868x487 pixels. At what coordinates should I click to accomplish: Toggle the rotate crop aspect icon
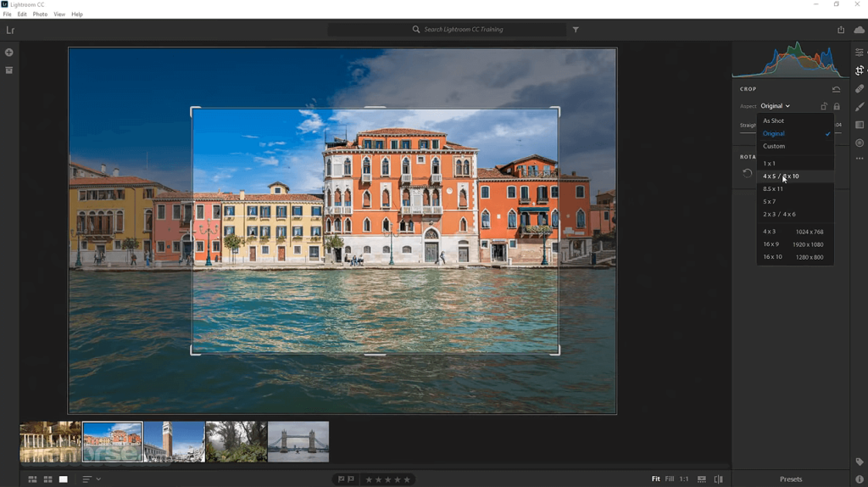click(x=823, y=106)
